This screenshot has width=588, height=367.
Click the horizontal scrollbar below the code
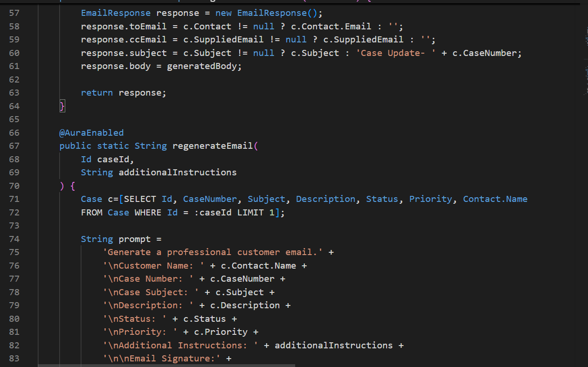point(166,365)
